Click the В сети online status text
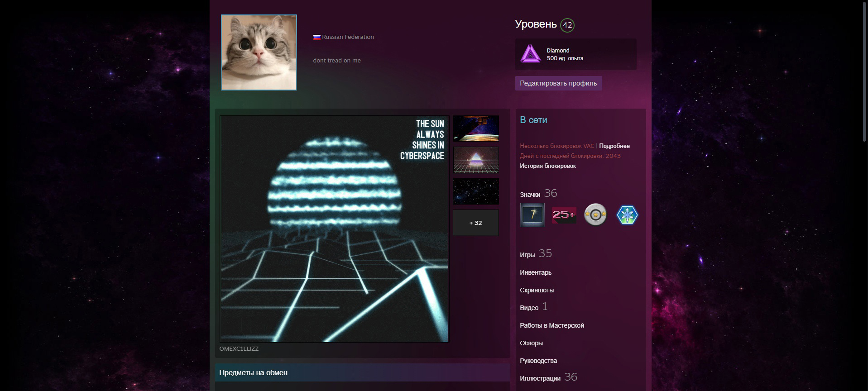The width and height of the screenshot is (868, 391). (x=533, y=120)
